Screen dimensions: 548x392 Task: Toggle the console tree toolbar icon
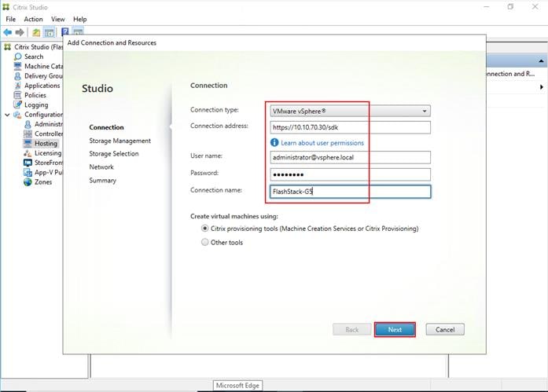coord(50,33)
